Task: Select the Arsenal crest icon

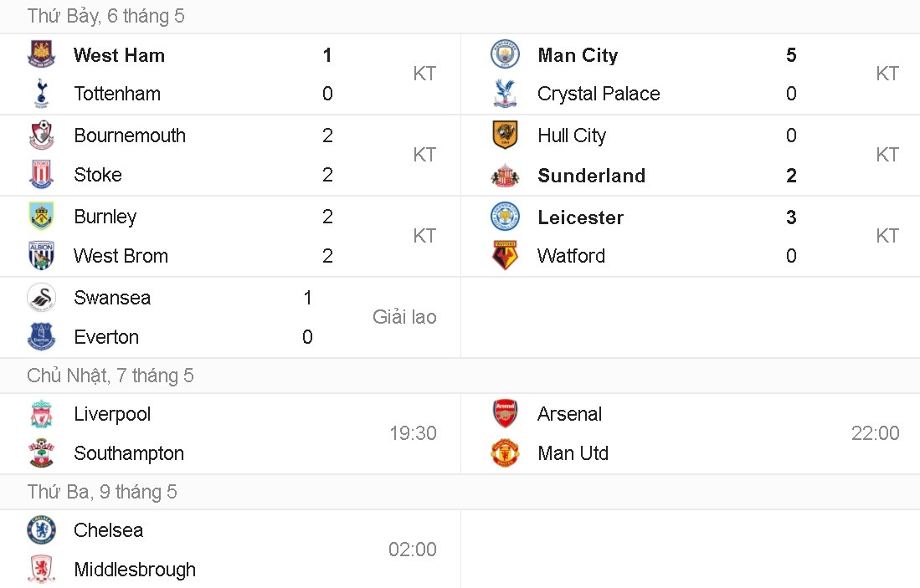Action: [x=505, y=413]
